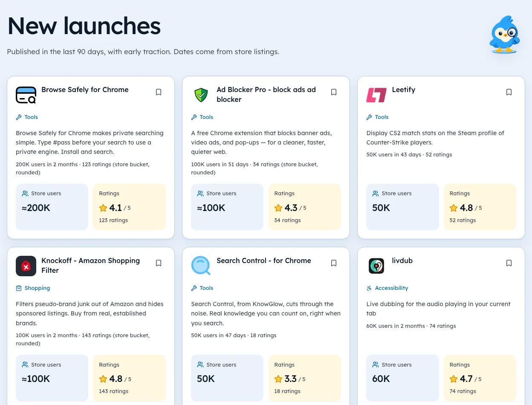532x405 pixels.
Task: Click users icon in Knockoff Store users box
Action: 25,365
